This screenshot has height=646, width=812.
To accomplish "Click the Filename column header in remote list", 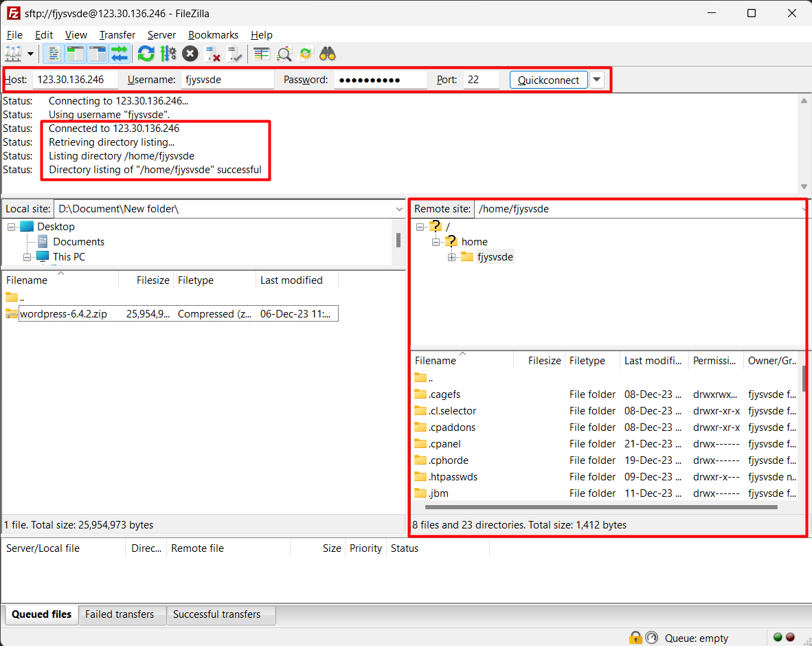I will (436, 361).
